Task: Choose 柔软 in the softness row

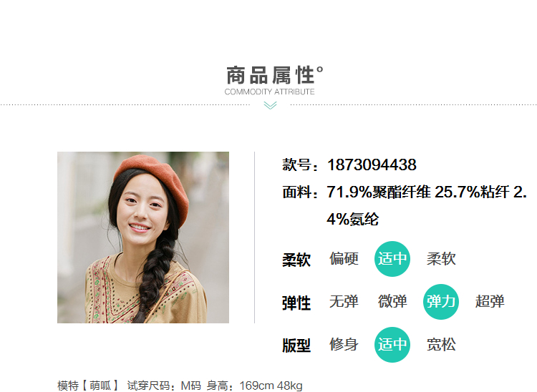Action: coord(441,259)
